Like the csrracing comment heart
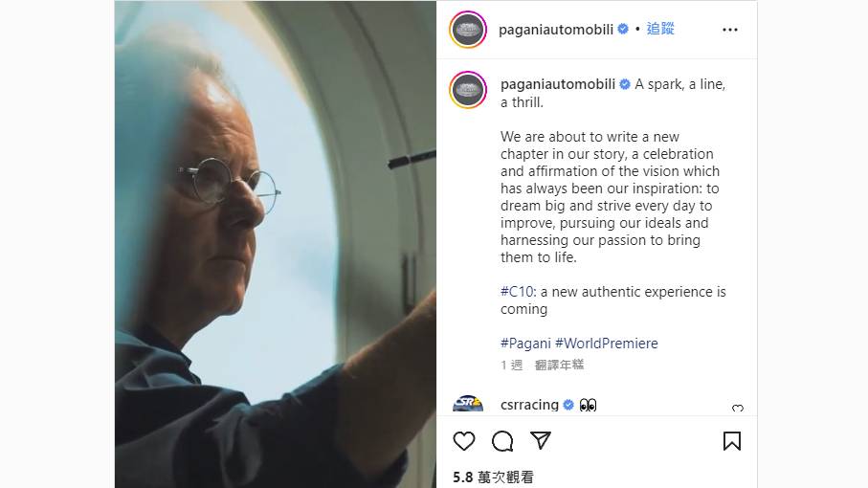This screenshot has width=868, height=488. click(x=737, y=409)
